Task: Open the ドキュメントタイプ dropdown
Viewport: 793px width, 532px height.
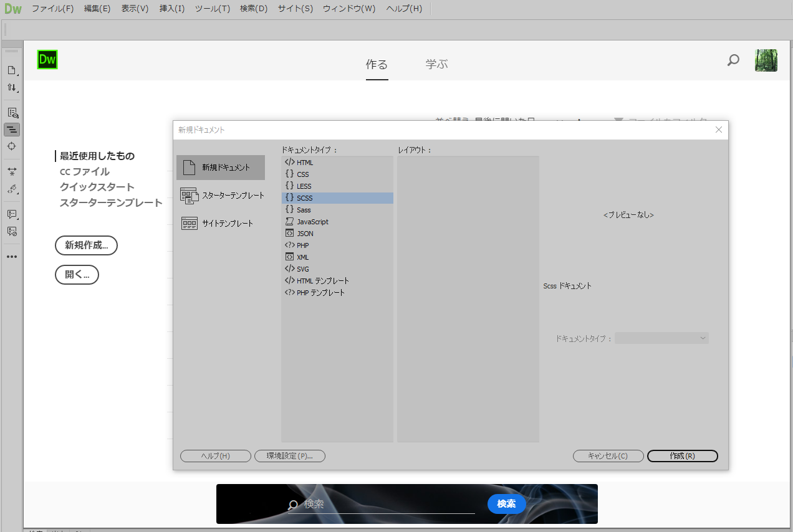Action: [661, 338]
